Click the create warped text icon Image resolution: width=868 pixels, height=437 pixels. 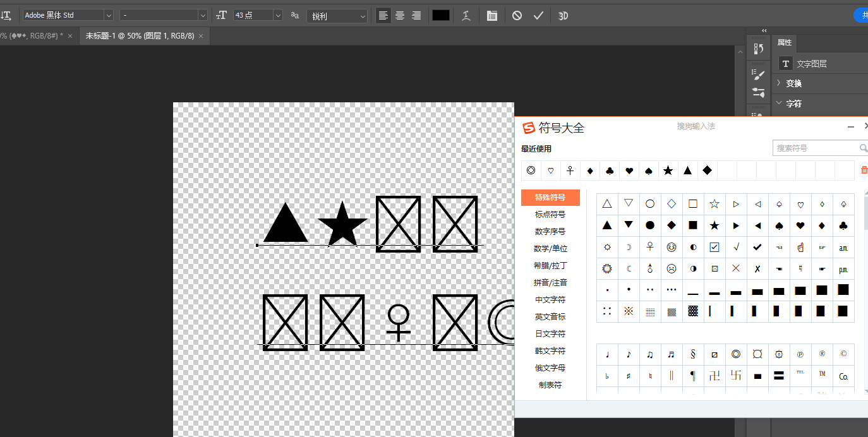click(466, 16)
